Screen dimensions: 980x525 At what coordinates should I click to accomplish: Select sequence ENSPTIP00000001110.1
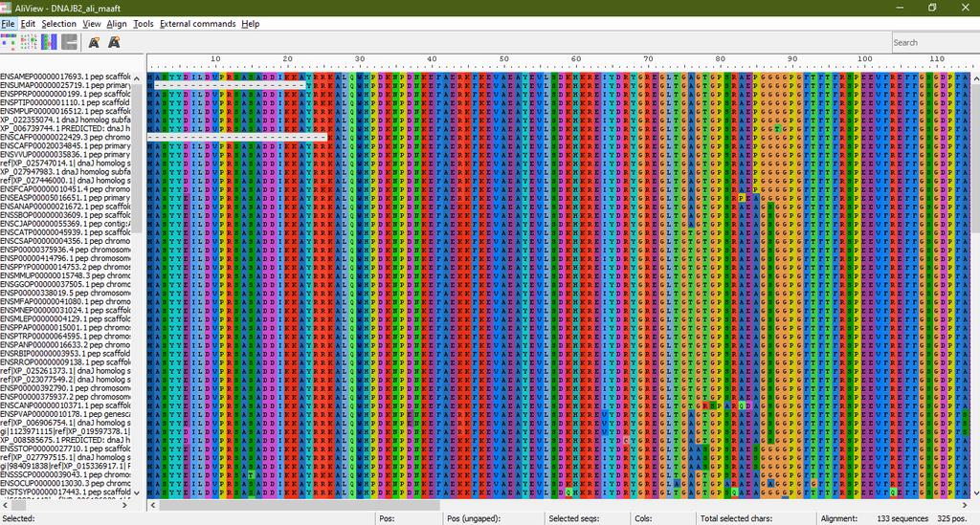coord(66,102)
